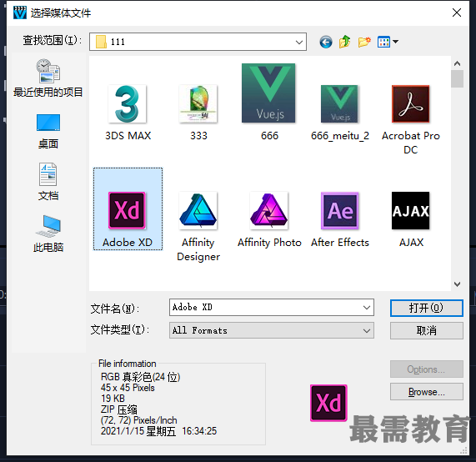The height and width of the screenshot is (462, 476).
Task: Click the Browse... button
Action: pos(427,392)
